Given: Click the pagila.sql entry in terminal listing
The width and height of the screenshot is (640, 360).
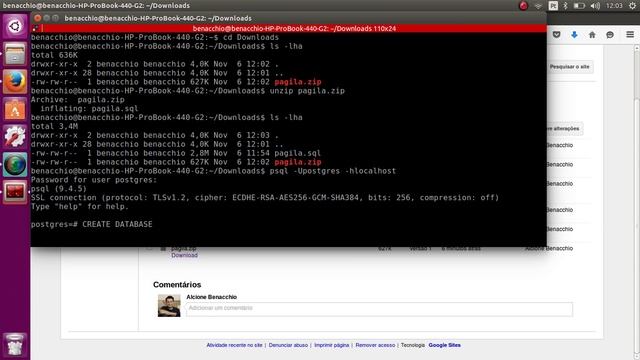Looking at the screenshot, I should click(297, 153).
